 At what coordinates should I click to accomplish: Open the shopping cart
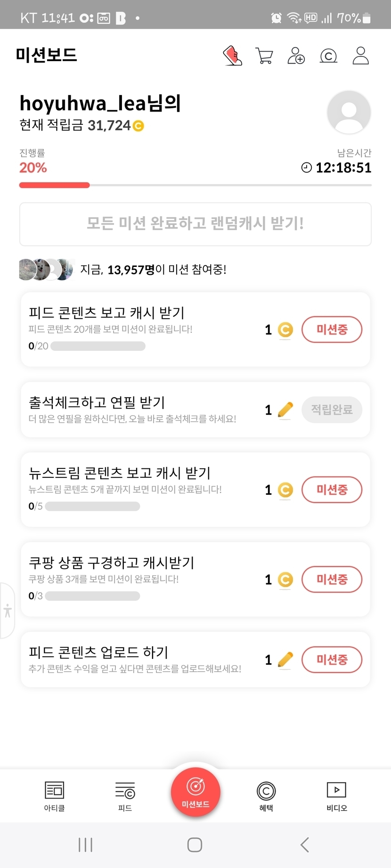click(x=264, y=56)
